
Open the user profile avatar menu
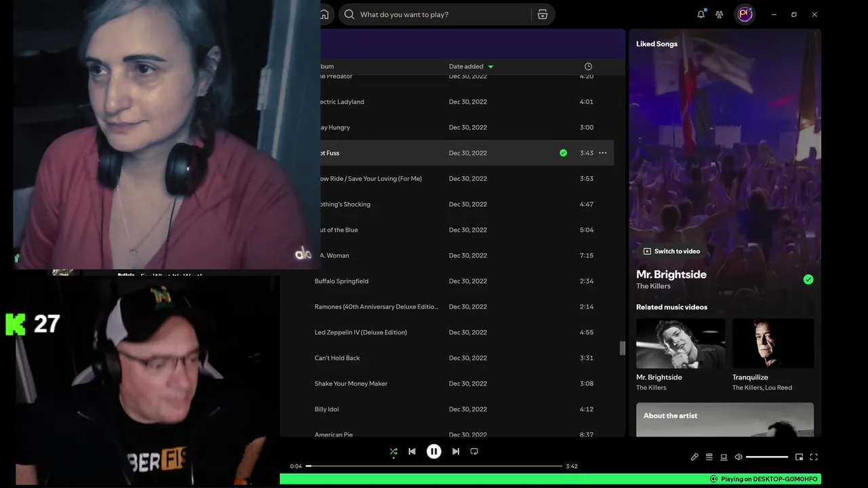pyautogui.click(x=745, y=14)
